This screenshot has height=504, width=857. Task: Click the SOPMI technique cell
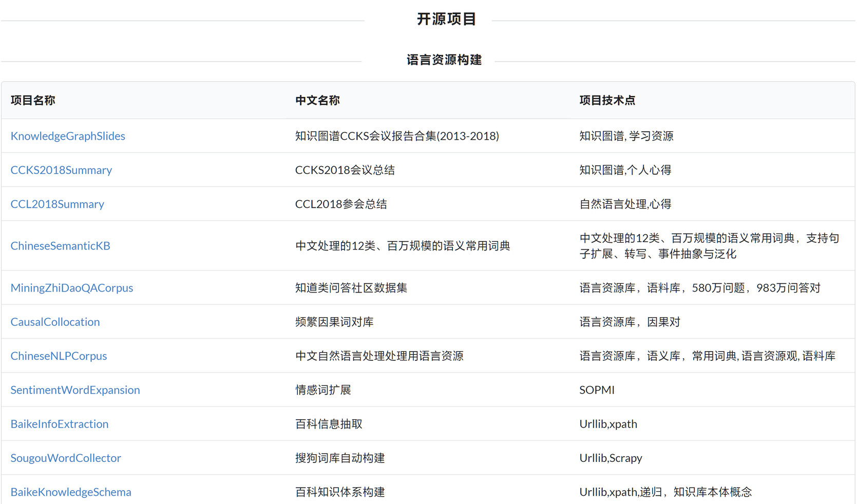coord(597,390)
